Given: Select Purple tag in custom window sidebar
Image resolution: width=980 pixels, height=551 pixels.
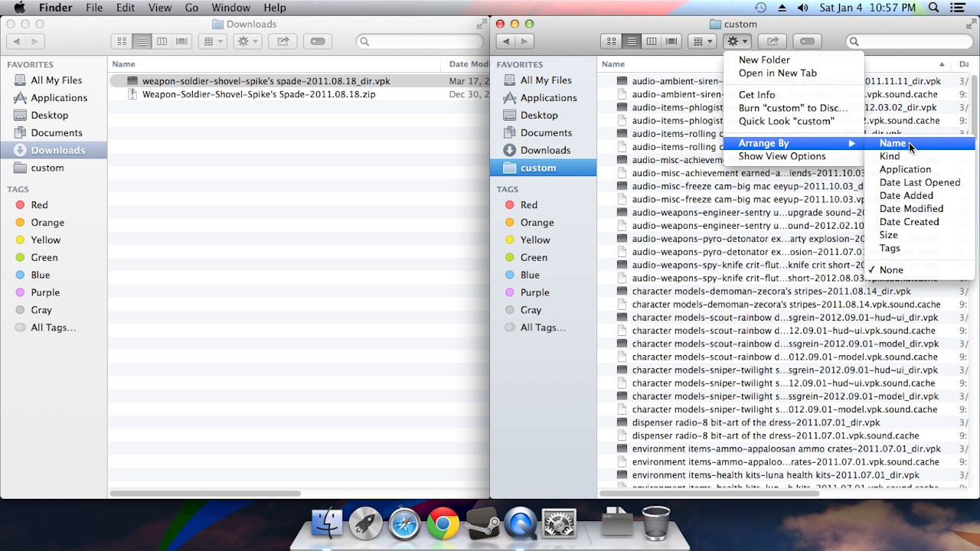Looking at the screenshot, I should click(x=543, y=292).
